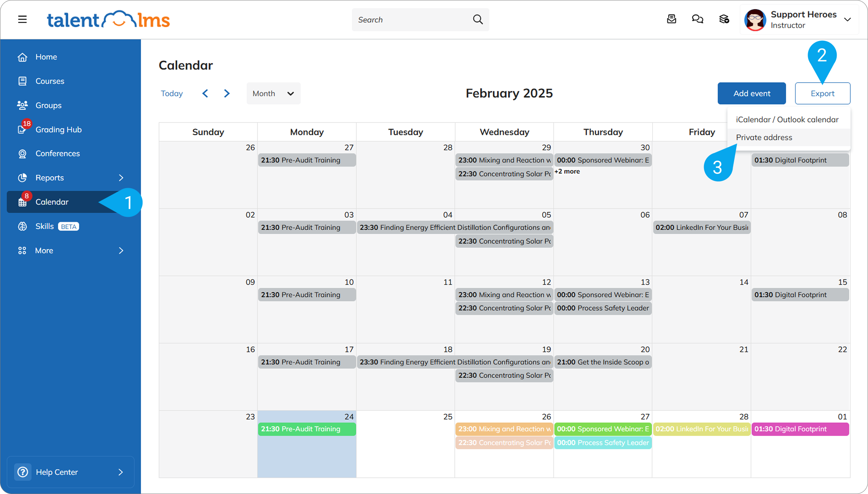Click the Support Heroes avatar

pyautogui.click(x=755, y=20)
